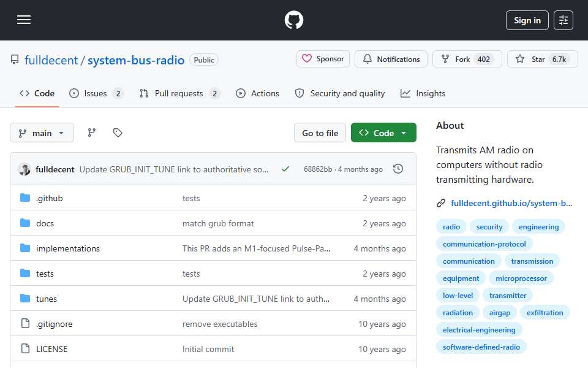Screen dimensions: 588x368
Task: Go to the Actions tab
Action: (258, 93)
